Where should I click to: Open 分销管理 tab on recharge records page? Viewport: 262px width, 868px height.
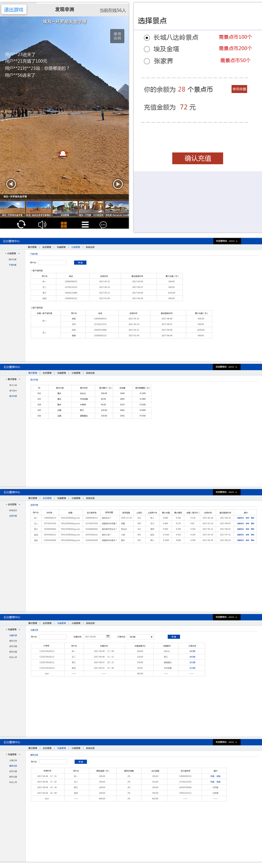(76, 623)
